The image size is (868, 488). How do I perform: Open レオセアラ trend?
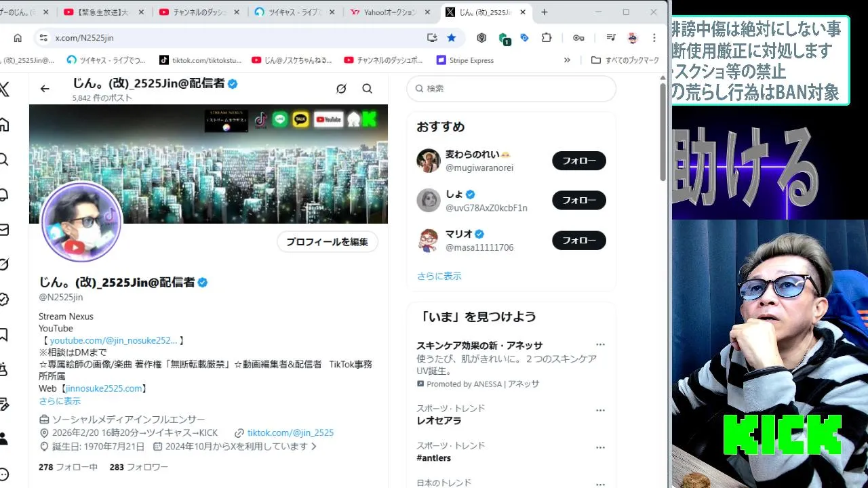[x=439, y=420]
